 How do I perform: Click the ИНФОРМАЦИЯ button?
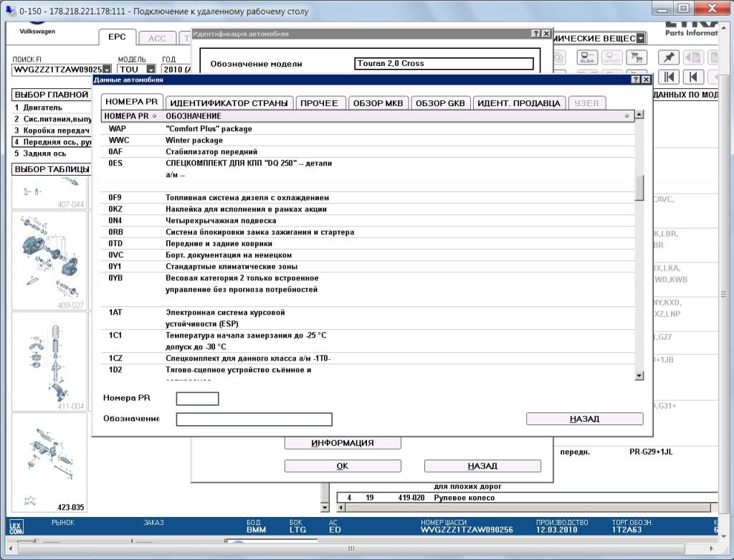click(x=343, y=443)
